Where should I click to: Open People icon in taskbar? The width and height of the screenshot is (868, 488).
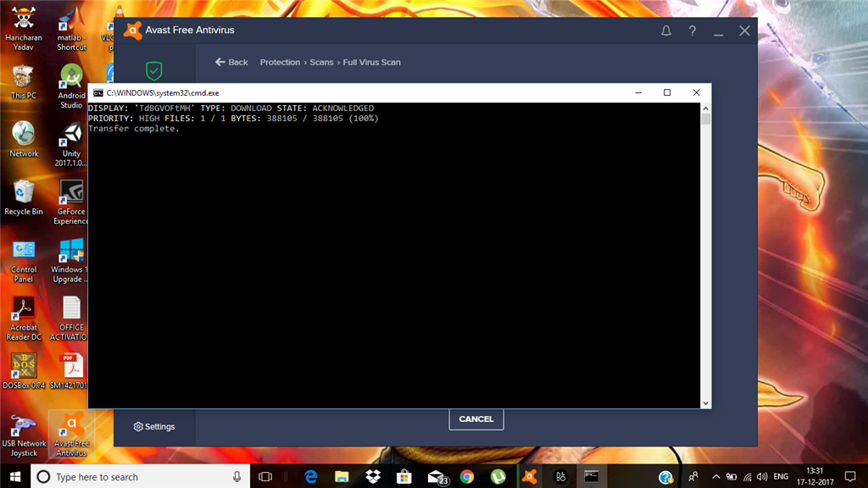(693, 476)
